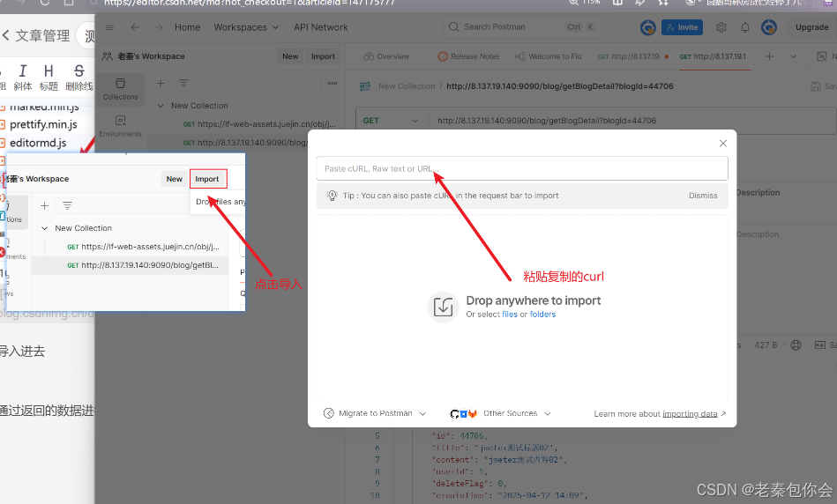Screen dimensions: 837x504
Task: Click the 文章管理 back link
Action: point(36,36)
